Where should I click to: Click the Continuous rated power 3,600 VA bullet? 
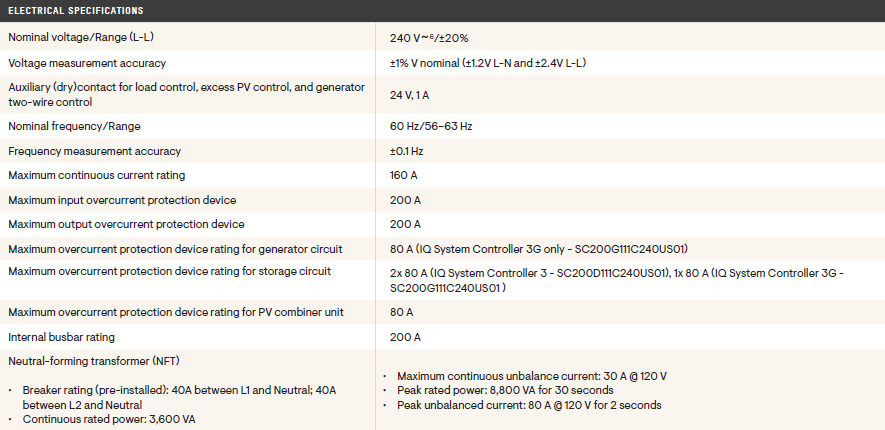pyautogui.click(x=109, y=420)
